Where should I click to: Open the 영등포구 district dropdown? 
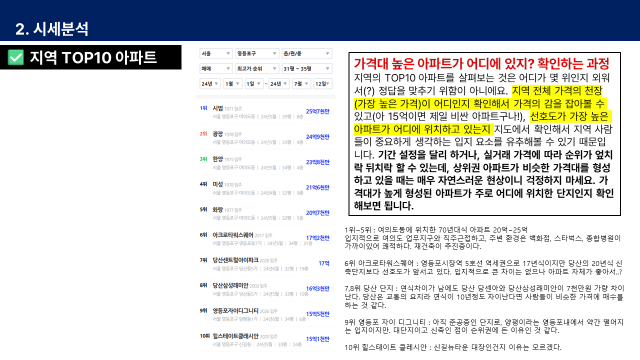(x=257, y=53)
